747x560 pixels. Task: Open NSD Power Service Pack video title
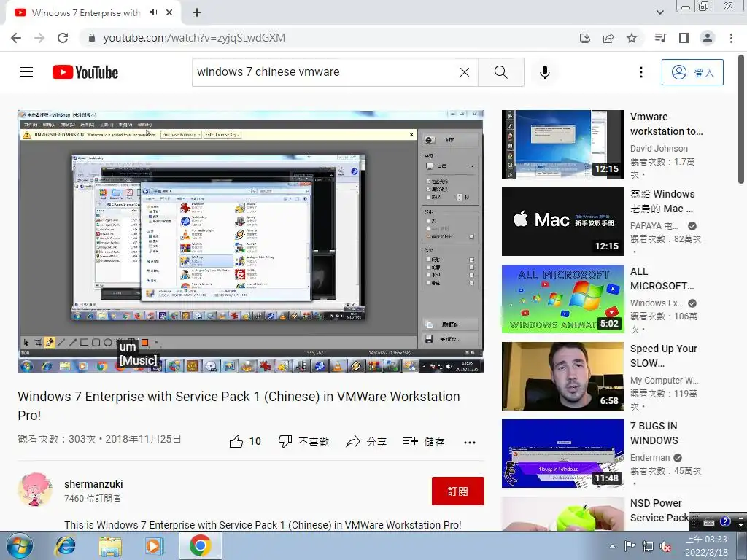coord(659,510)
